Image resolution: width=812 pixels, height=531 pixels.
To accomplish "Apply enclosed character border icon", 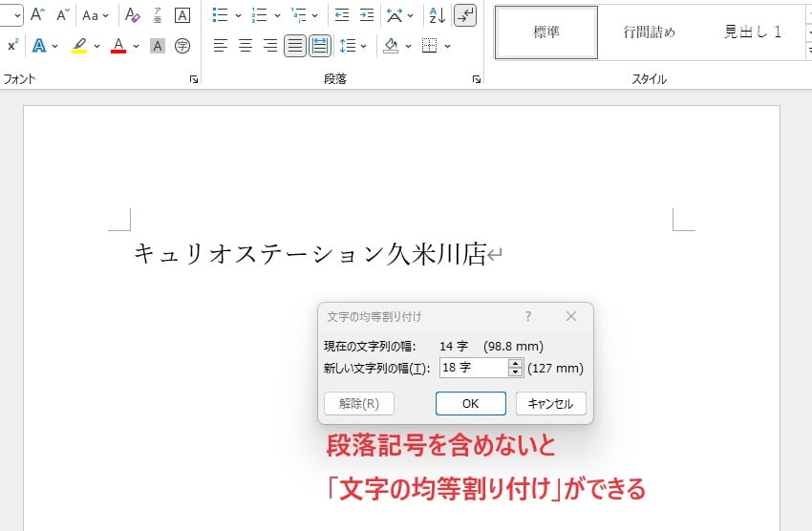I will coord(182,15).
